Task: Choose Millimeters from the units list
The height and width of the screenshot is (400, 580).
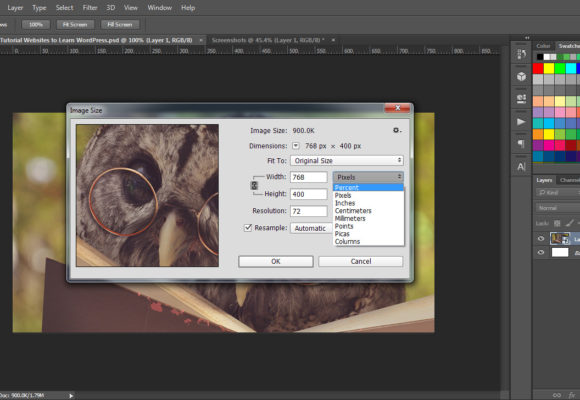Action: 368,218
